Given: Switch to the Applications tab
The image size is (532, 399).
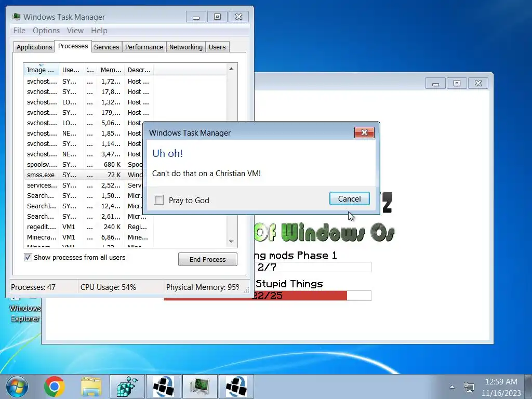Looking at the screenshot, I should [x=34, y=47].
